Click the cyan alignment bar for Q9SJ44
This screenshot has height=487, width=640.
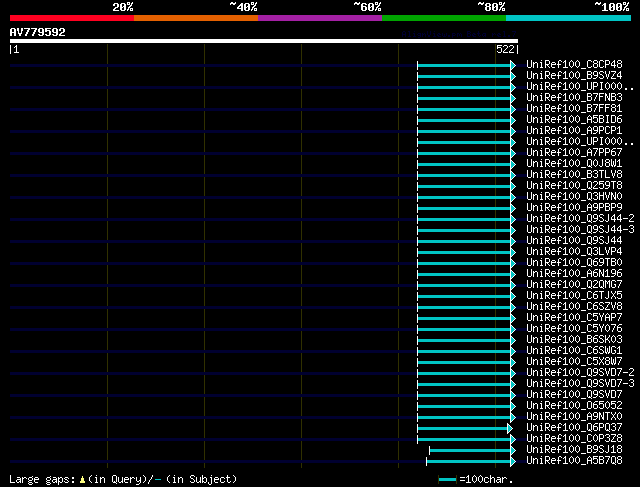[464, 242]
